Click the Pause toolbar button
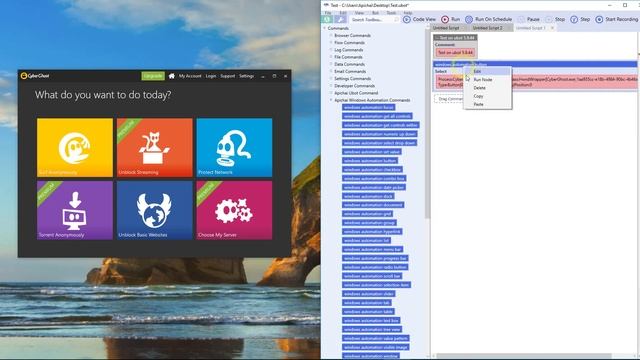Screen dimensions: 640x360 529,19
